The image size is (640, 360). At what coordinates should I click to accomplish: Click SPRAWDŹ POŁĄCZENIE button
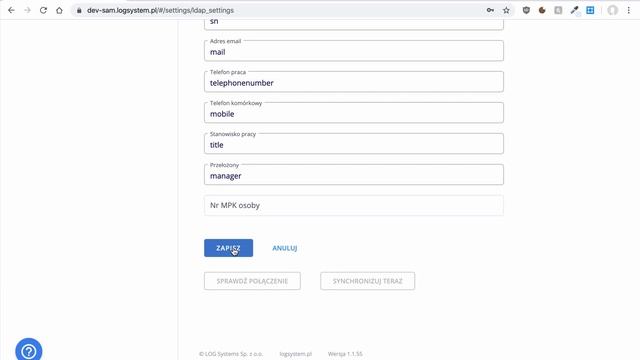point(252,281)
